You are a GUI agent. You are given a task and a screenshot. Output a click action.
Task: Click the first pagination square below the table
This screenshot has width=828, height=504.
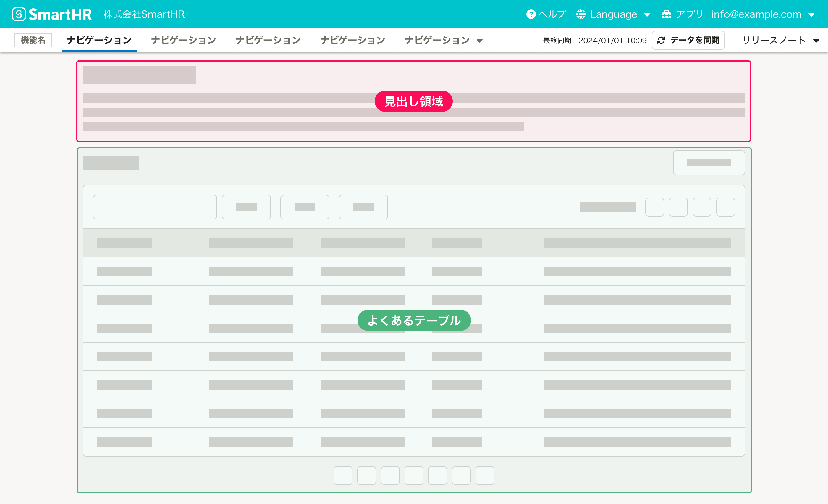343,475
